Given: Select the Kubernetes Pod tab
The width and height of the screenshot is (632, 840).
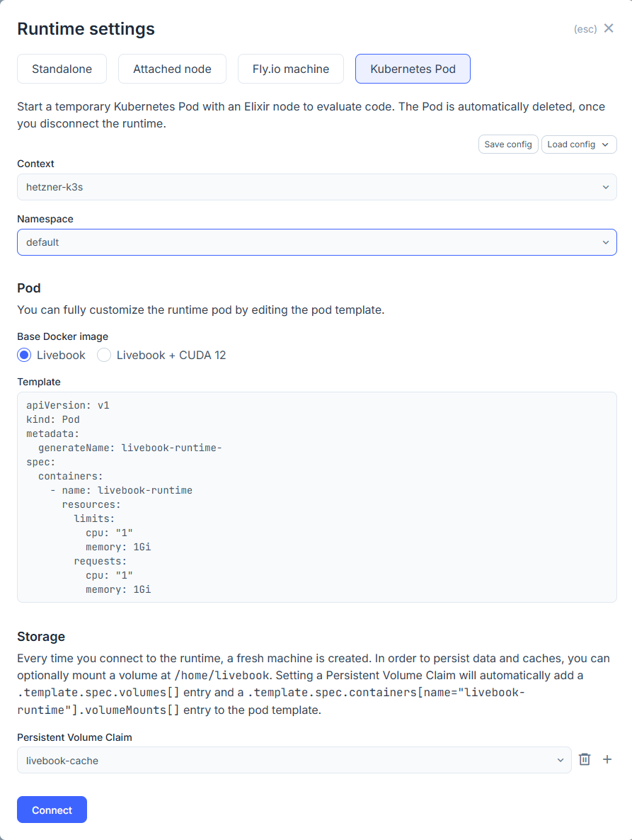Looking at the screenshot, I should tap(413, 69).
